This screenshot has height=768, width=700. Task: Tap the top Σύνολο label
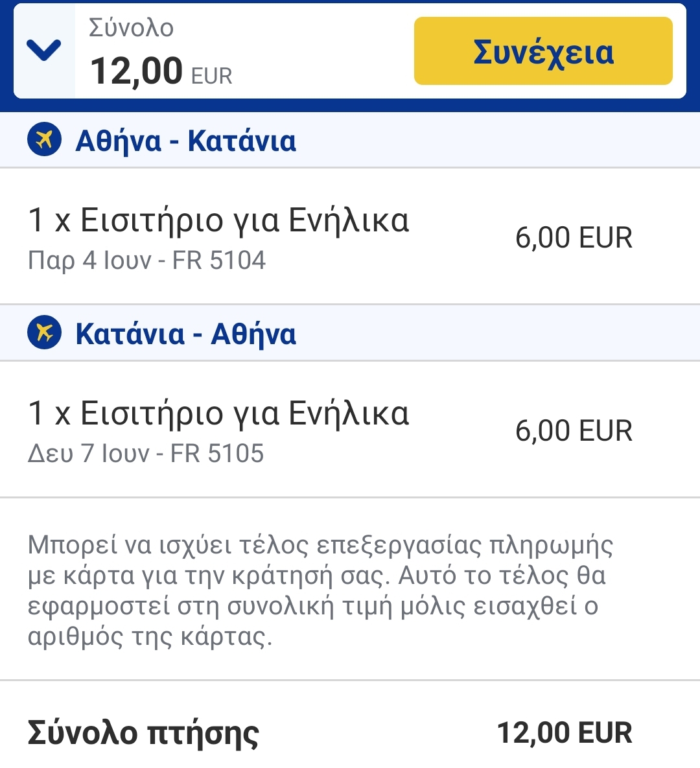pyautogui.click(x=131, y=28)
